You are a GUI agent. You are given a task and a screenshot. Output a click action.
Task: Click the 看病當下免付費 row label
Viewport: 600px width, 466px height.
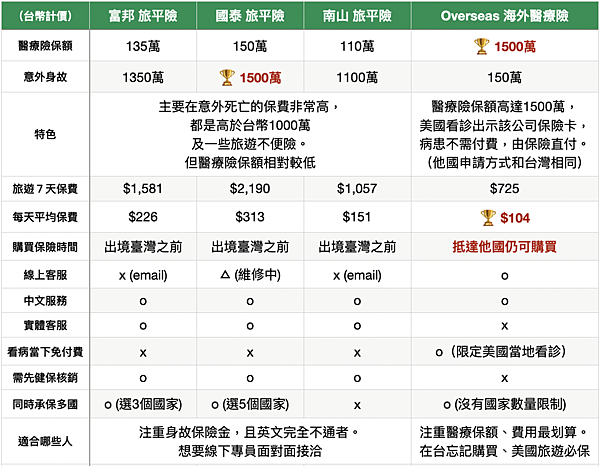(45, 352)
